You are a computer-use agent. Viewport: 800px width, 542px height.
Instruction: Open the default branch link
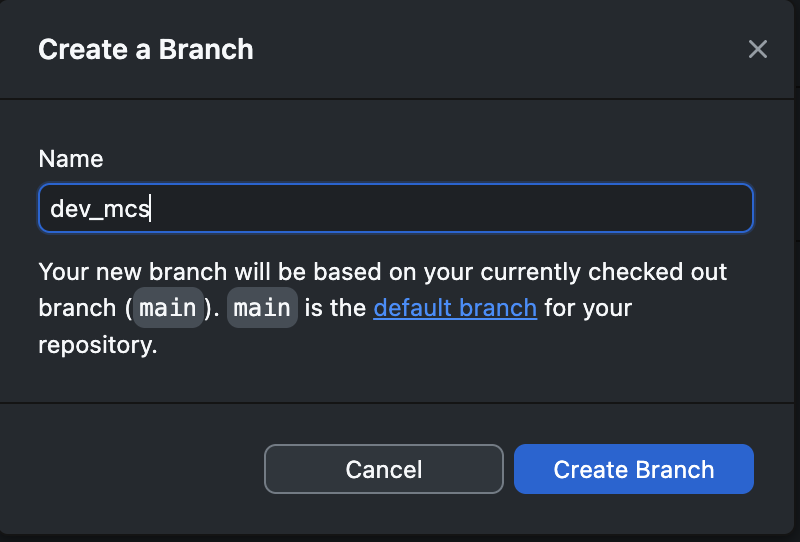tap(455, 308)
